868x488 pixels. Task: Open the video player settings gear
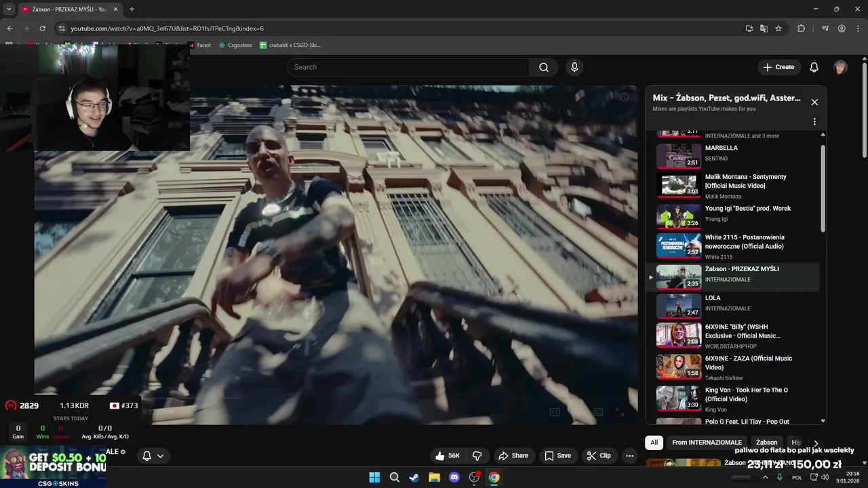click(x=576, y=412)
